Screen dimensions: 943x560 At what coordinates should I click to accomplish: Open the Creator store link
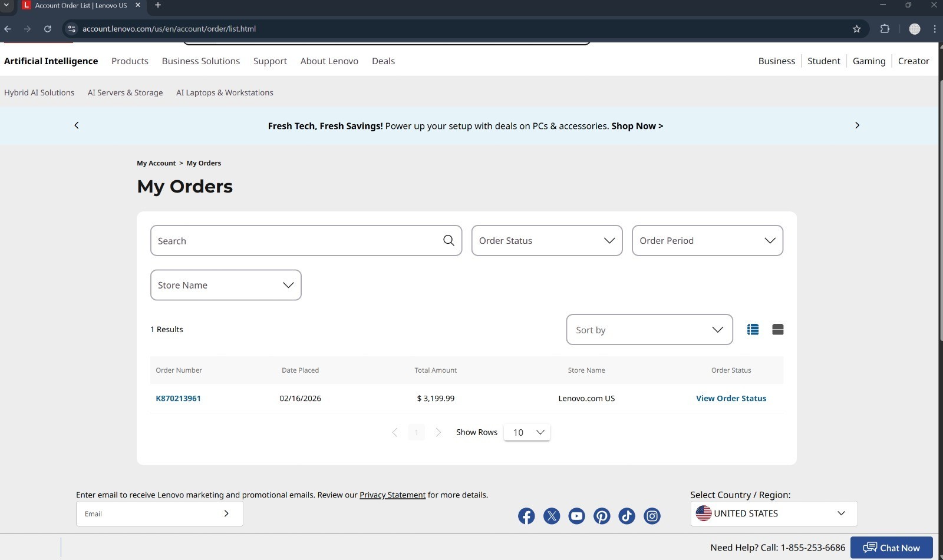click(x=914, y=61)
